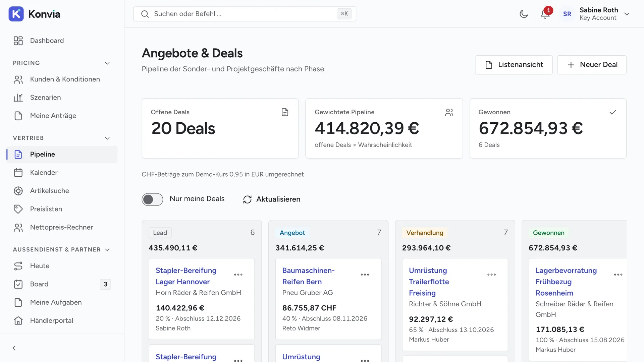Screen dimensions: 644x362
Task: Open the Baumaschinen-Reifen Bern deal link
Action: tap(308, 276)
